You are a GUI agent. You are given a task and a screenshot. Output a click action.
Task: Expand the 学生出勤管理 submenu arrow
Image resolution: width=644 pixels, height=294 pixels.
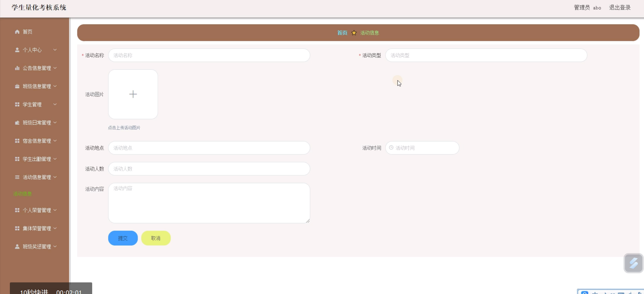tap(55, 159)
